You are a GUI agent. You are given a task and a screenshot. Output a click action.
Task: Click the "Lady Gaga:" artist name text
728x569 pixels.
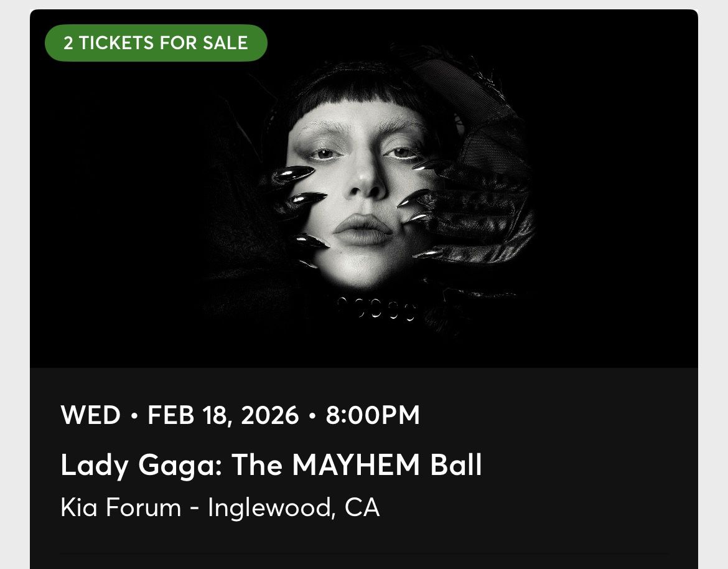coord(141,465)
